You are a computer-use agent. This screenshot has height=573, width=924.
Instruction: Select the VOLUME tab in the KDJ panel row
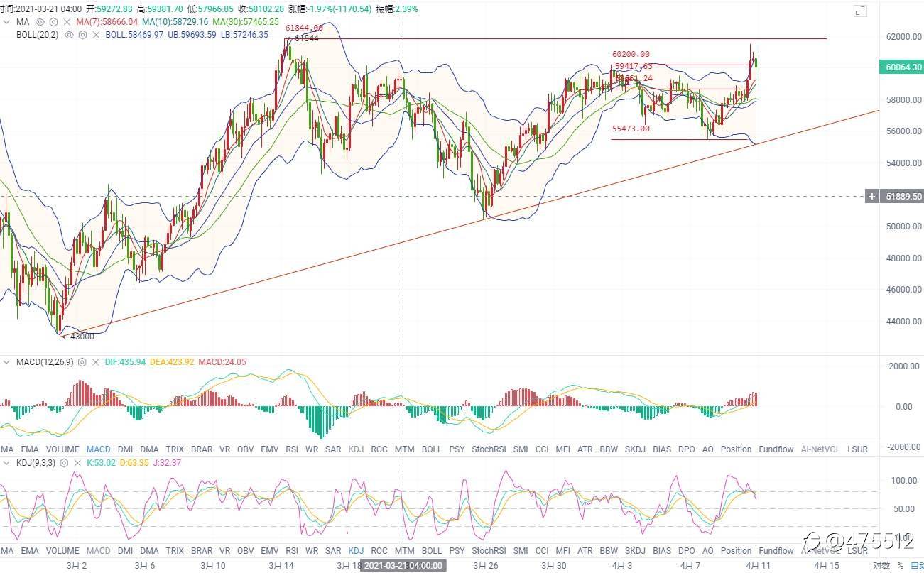coord(62,551)
